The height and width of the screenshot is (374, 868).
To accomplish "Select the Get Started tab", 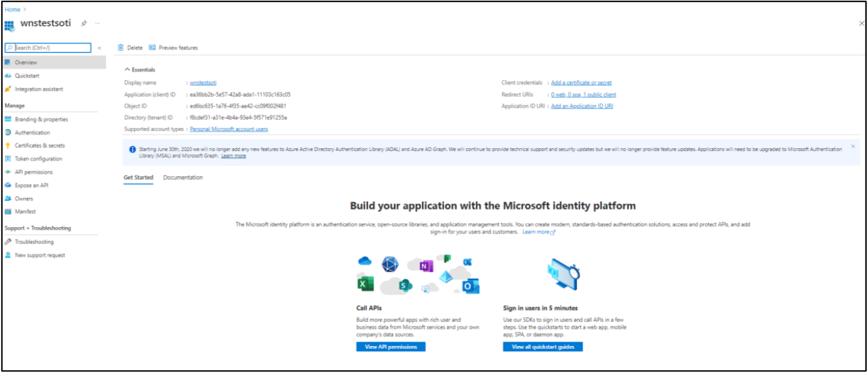I will click(139, 178).
